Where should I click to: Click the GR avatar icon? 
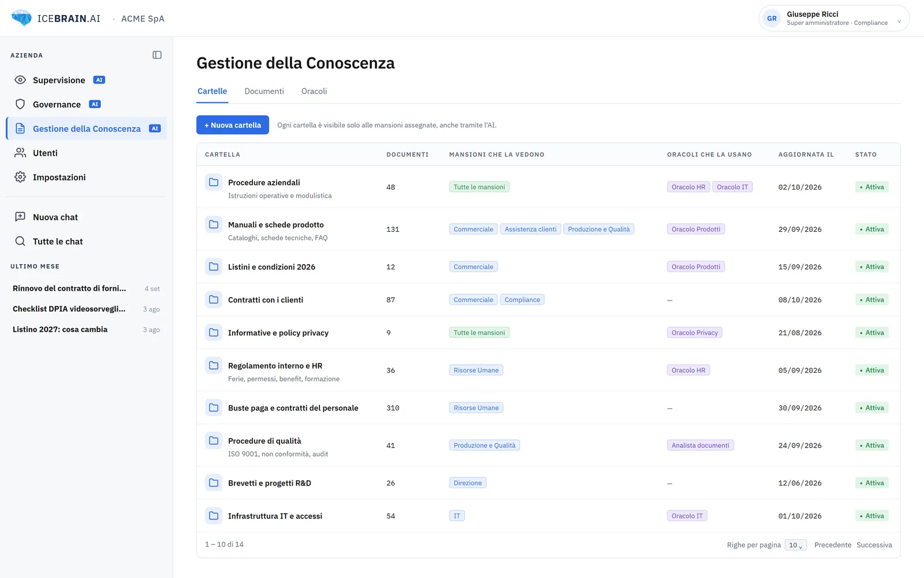772,18
